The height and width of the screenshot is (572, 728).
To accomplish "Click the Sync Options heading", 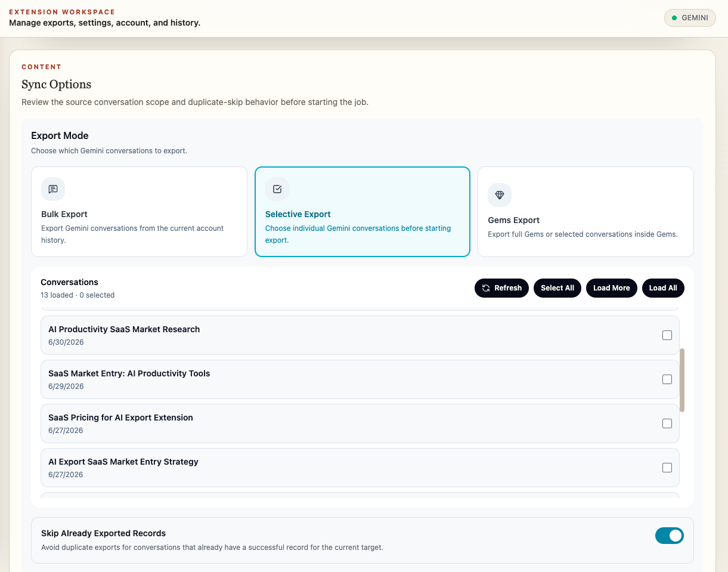I will (56, 84).
